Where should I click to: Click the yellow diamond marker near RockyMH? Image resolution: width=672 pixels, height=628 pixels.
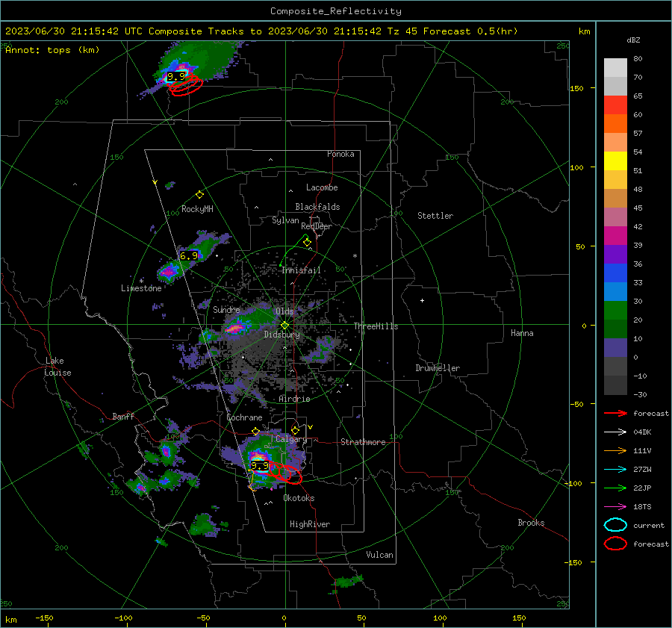point(199,195)
